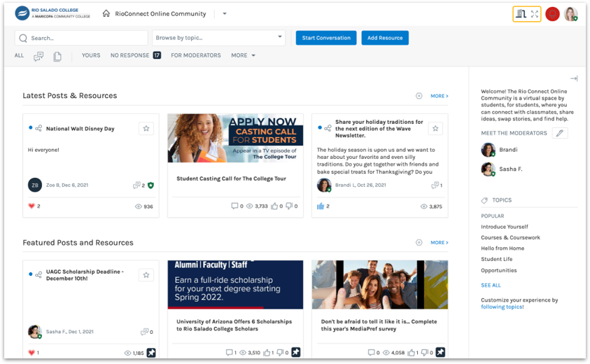Click the Add Resource button
Viewport: 590px width, 364px height.
385,38
